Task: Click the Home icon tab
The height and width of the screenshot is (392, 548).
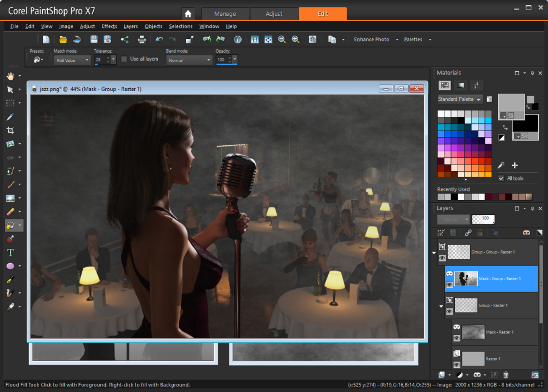Action: coord(188,14)
